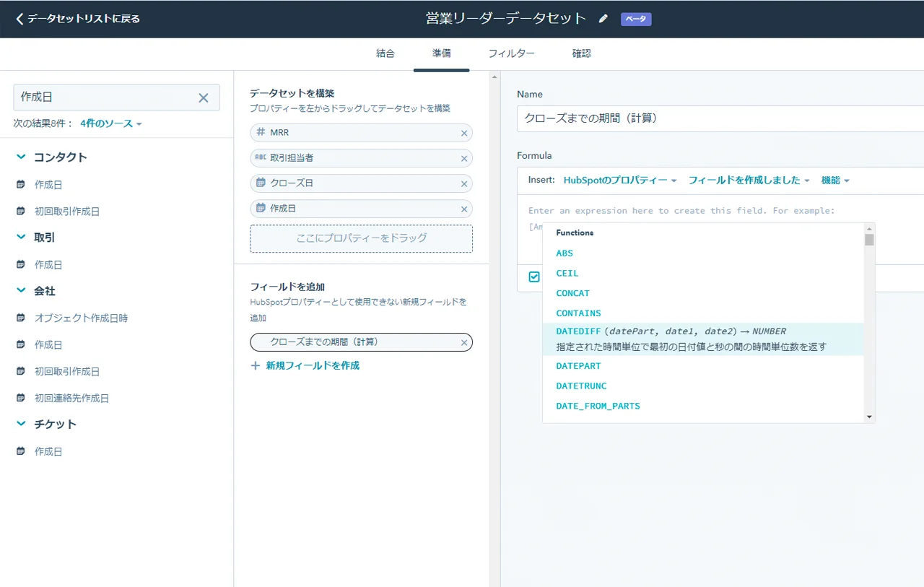
Task: Click calendar icon beside 初回連絡先作成日
Action: coord(21,398)
